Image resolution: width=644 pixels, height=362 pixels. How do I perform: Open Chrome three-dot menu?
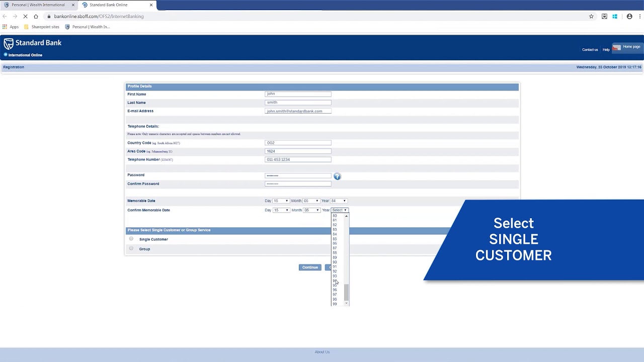point(639,16)
